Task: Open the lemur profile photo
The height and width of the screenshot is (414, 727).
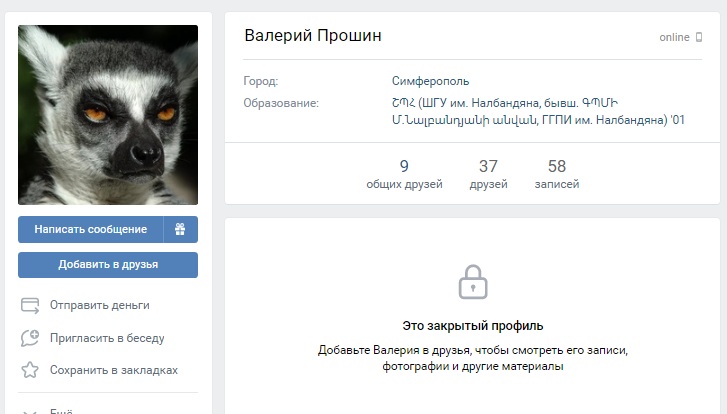Action: coord(108,115)
